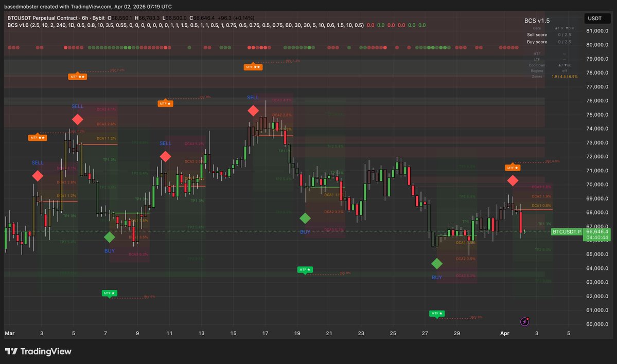
Task: Click the 25 date label on the time axis
Action: (x=393, y=333)
